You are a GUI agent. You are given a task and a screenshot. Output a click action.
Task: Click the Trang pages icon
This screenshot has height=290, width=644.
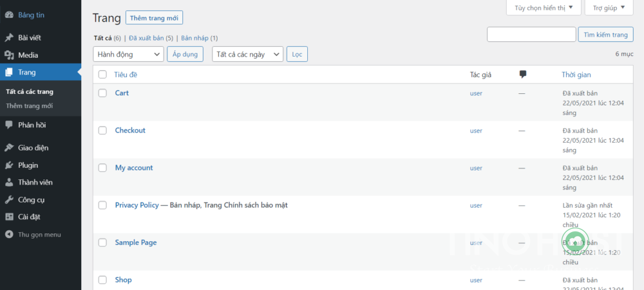point(9,73)
